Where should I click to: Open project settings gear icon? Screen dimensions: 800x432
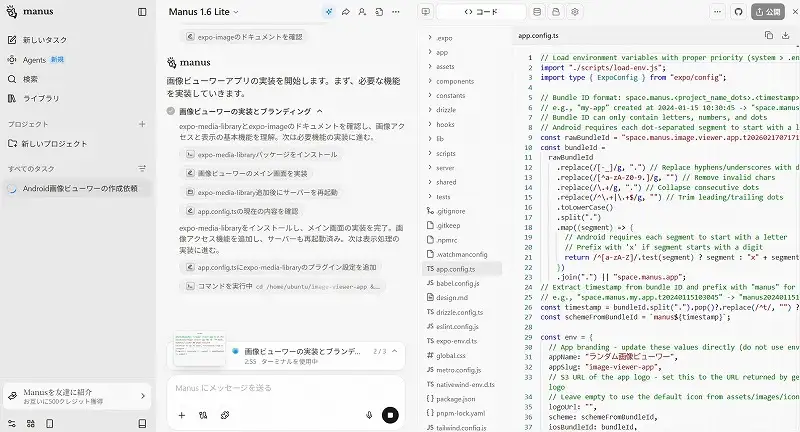(x=575, y=12)
